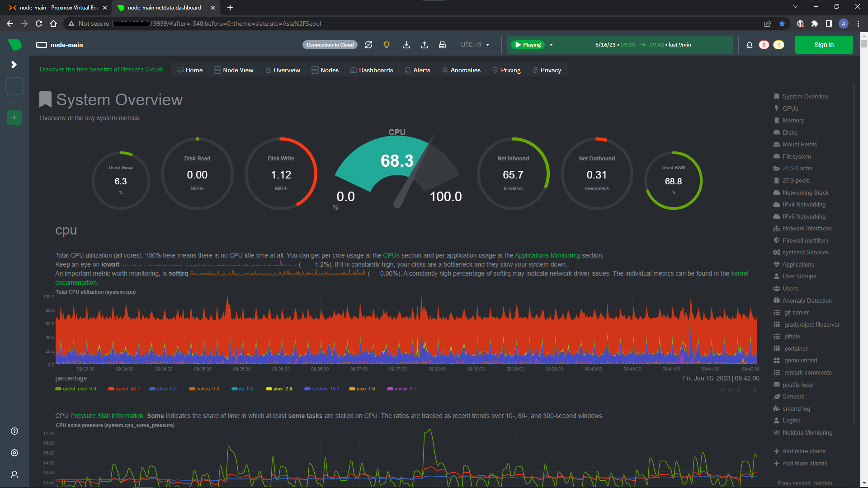Open the help question mark icon
868x488 pixels.
click(x=14, y=431)
